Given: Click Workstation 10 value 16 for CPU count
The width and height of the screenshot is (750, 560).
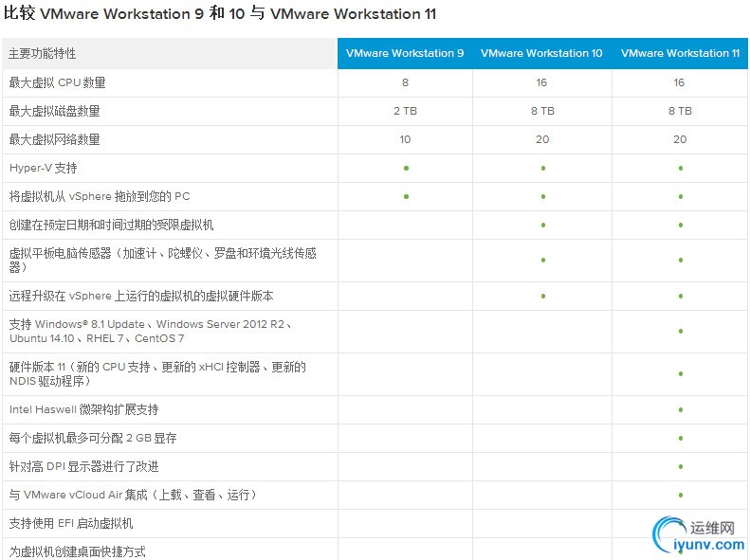Looking at the screenshot, I should click(x=541, y=82).
